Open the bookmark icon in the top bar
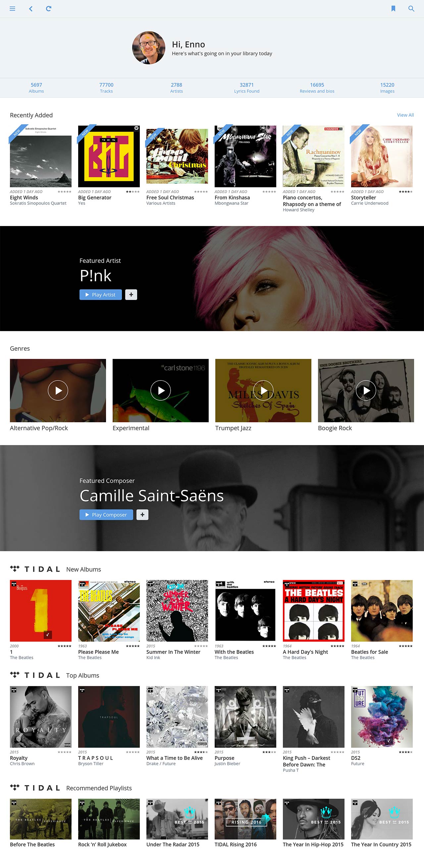The image size is (424, 868). (x=393, y=9)
